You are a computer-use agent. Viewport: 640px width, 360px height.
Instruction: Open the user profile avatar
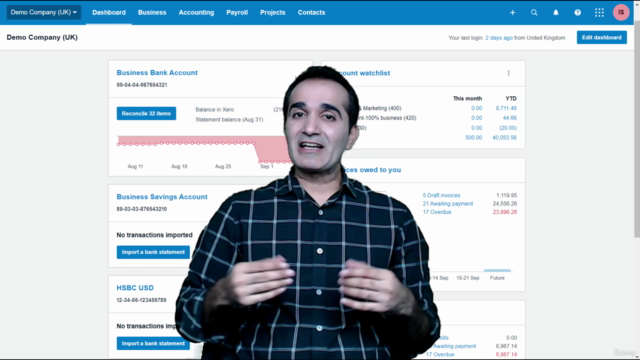(621, 12)
